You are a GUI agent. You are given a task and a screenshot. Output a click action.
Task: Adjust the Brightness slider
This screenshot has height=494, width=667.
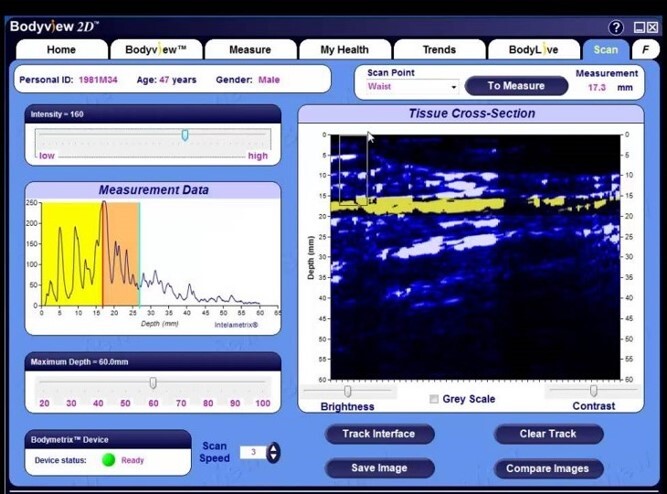(348, 391)
